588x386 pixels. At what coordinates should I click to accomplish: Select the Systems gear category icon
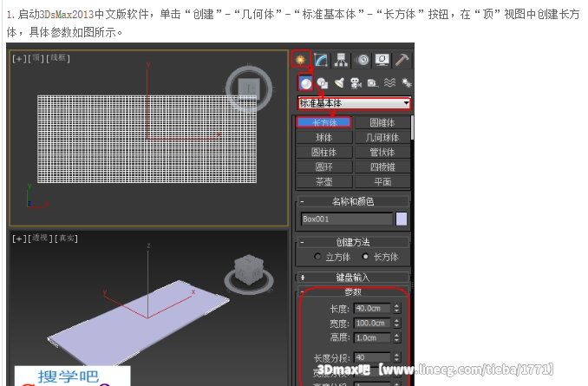coord(407,83)
